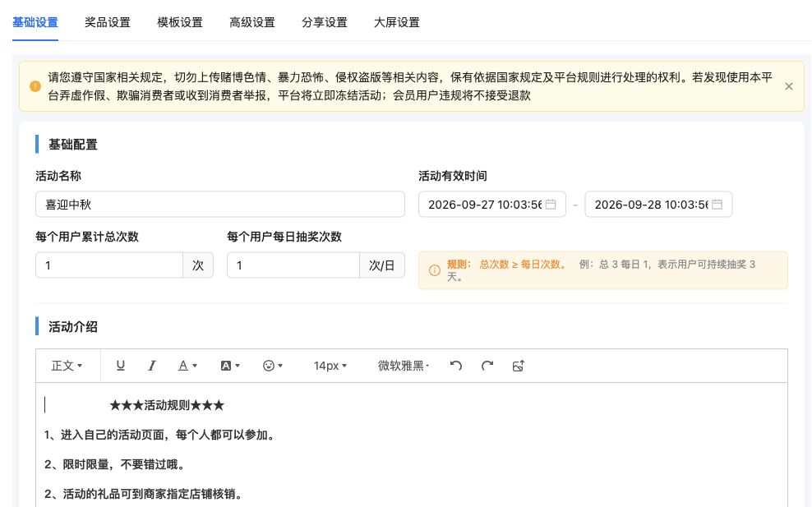The width and height of the screenshot is (812, 507).
Task: Click the ★★★活动规则★★★ heading line
Action: click(x=167, y=405)
